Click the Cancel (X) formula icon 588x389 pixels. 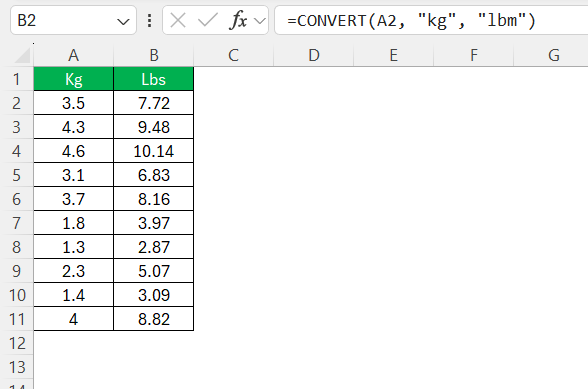tap(178, 20)
